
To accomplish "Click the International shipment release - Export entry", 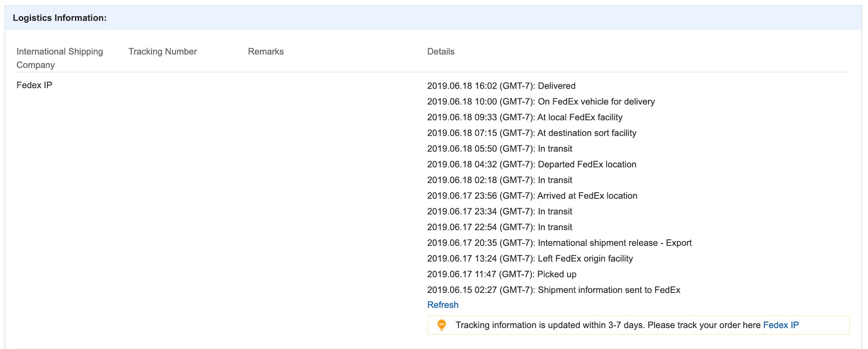I will [x=559, y=243].
